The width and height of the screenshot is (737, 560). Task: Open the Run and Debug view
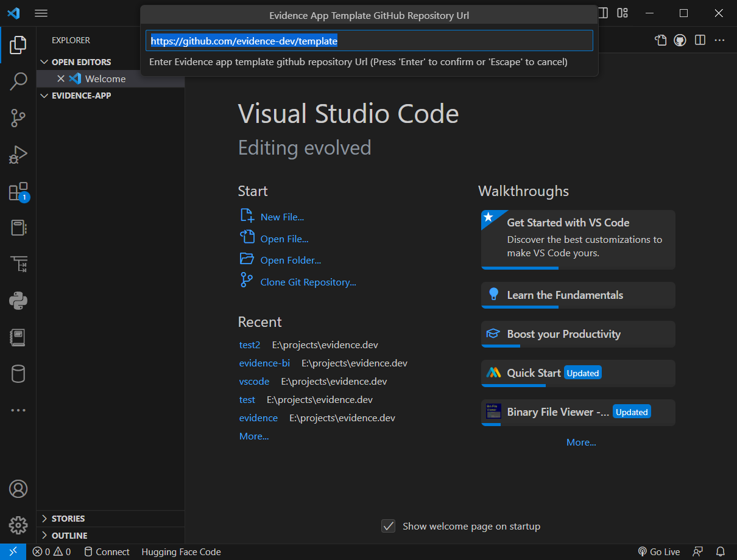click(18, 155)
